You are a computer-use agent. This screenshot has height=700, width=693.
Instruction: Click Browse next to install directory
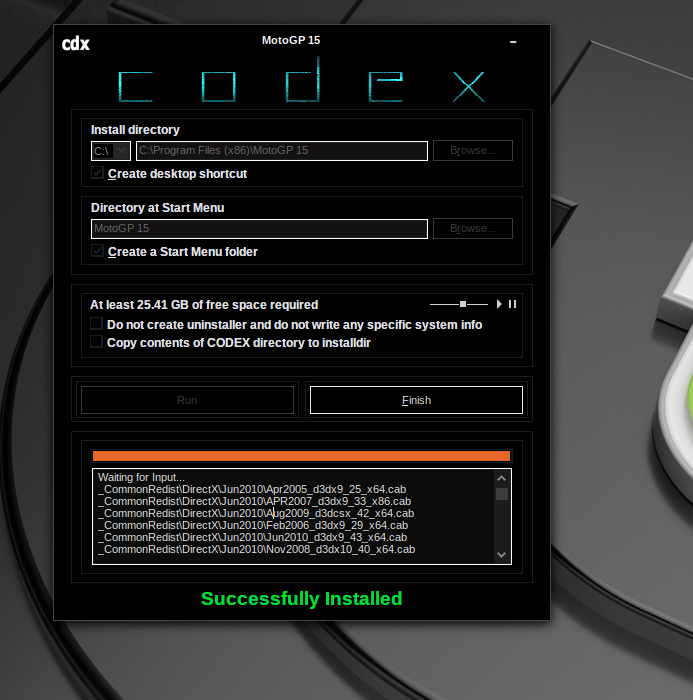click(x=473, y=150)
